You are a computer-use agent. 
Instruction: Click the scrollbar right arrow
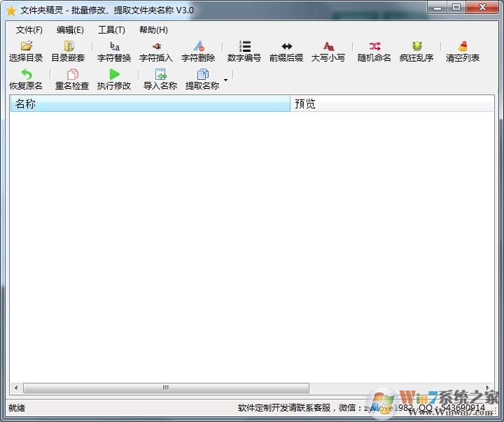[x=488, y=388]
